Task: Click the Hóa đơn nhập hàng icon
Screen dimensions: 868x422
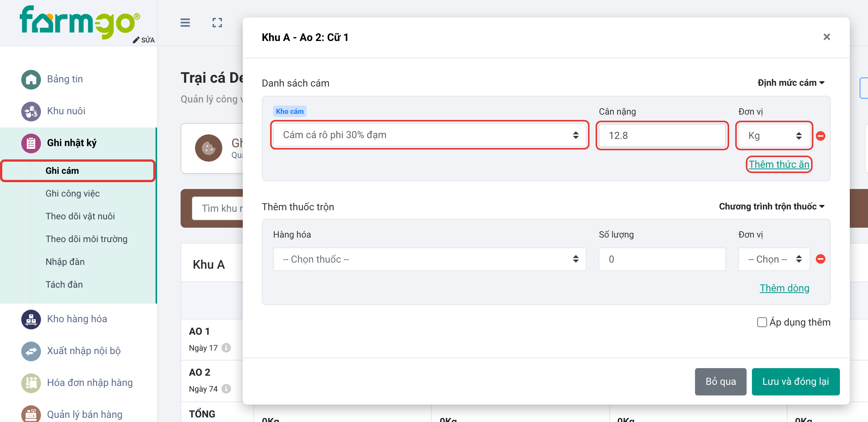Action: pos(31,383)
